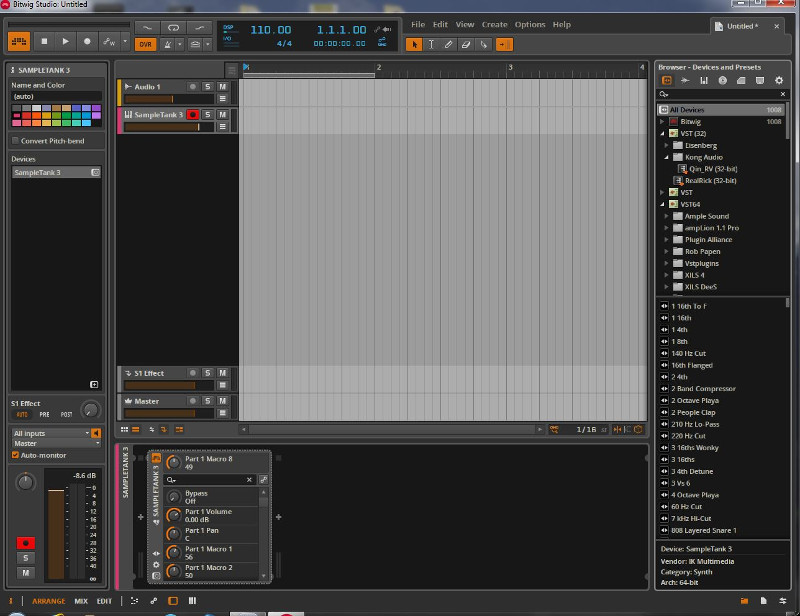Screen dimensions: 800x616
Task: Switch to the EDIT view
Action: 104,601
